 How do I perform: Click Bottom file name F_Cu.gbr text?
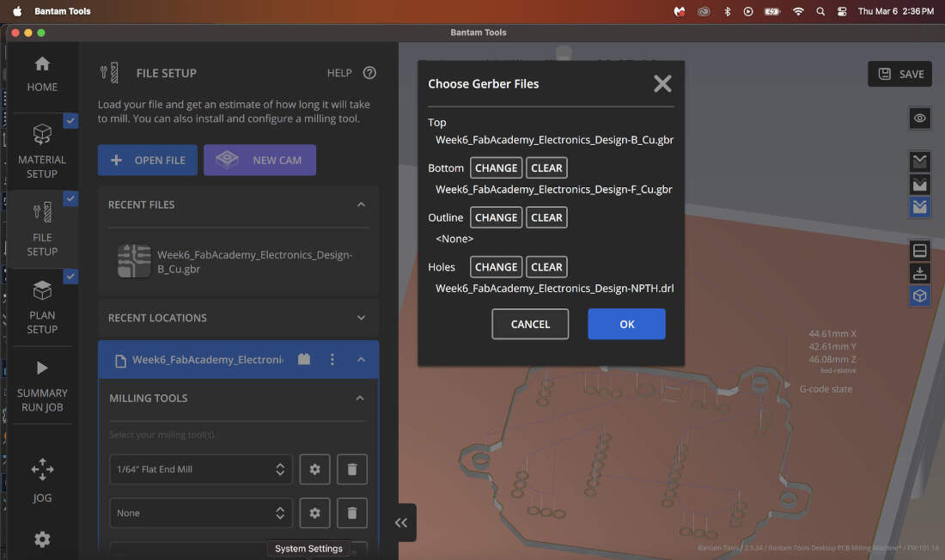point(554,189)
